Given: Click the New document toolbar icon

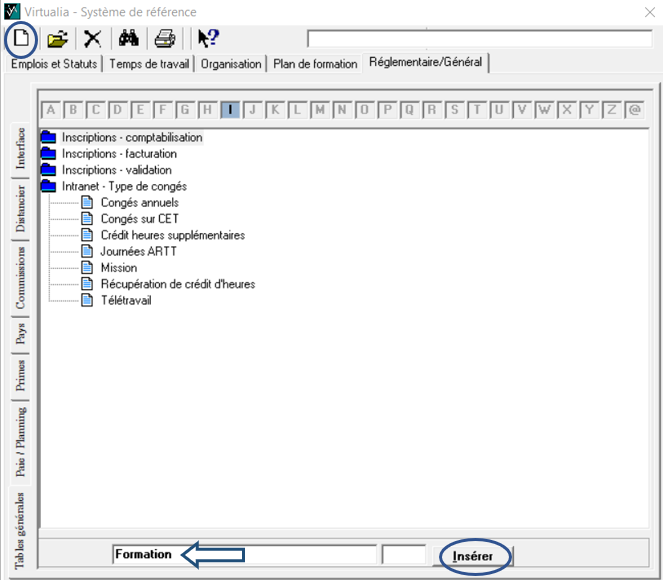Looking at the screenshot, I should (22, 39).
